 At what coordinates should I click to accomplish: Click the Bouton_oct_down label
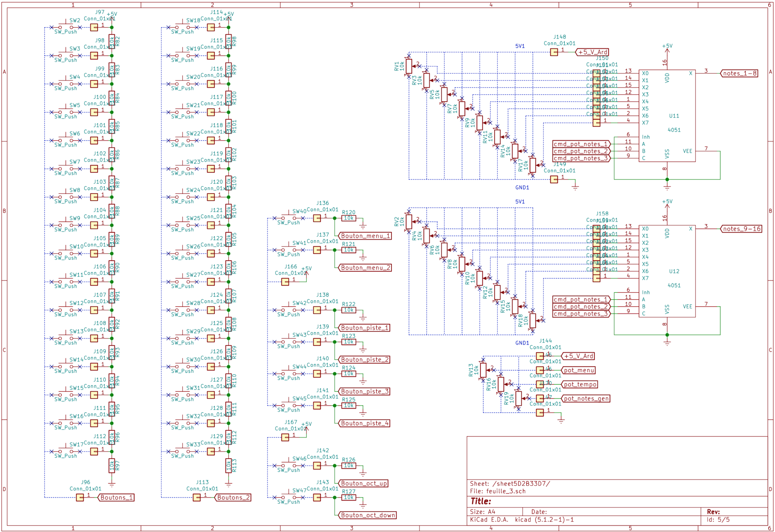coord(367,515)
